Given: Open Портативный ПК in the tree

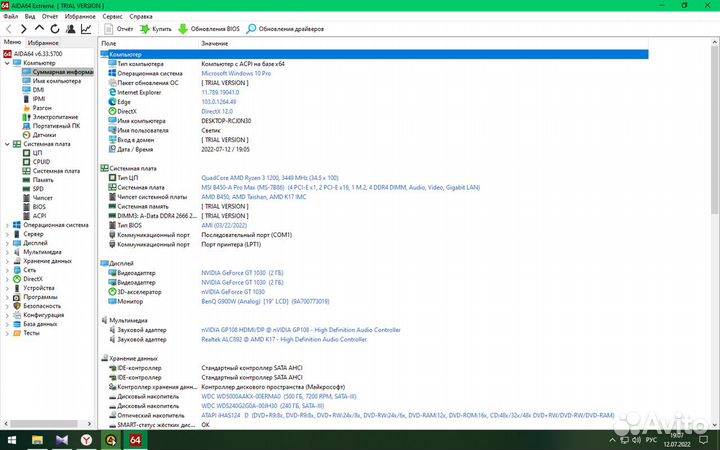Looking at the screenshot, I should pyautogui.click(x=51, y=126).
